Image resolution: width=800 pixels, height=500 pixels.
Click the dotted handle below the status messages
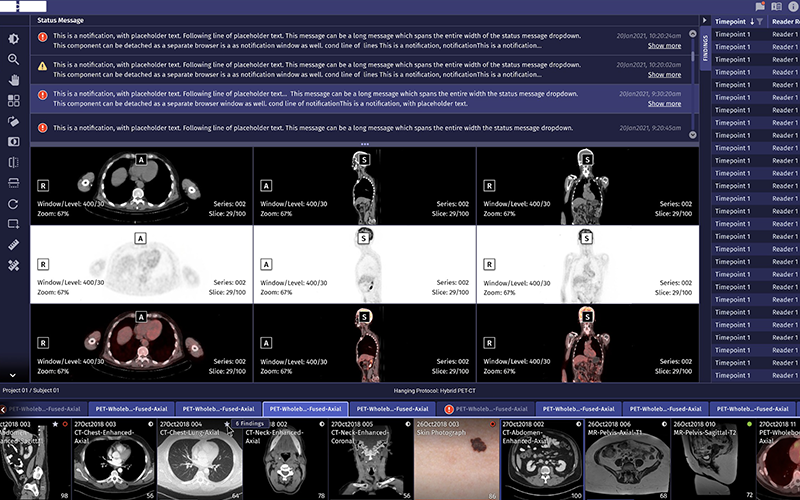click(364, 144)
